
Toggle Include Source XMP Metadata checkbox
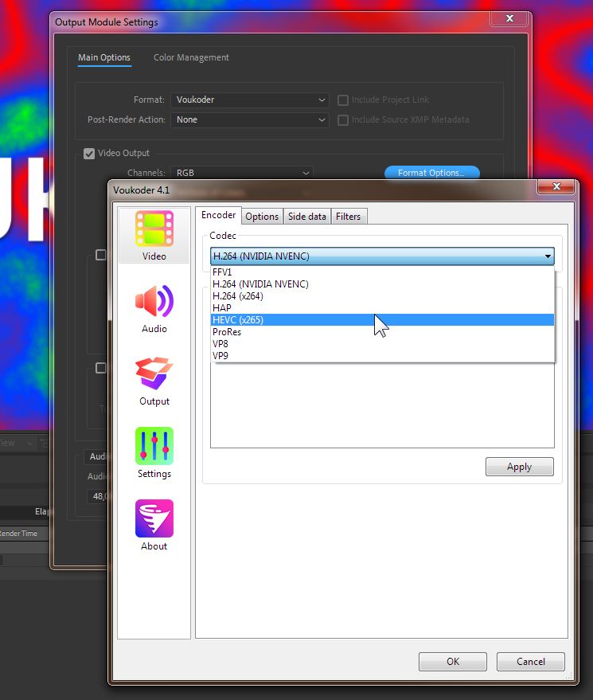point(343,120)
